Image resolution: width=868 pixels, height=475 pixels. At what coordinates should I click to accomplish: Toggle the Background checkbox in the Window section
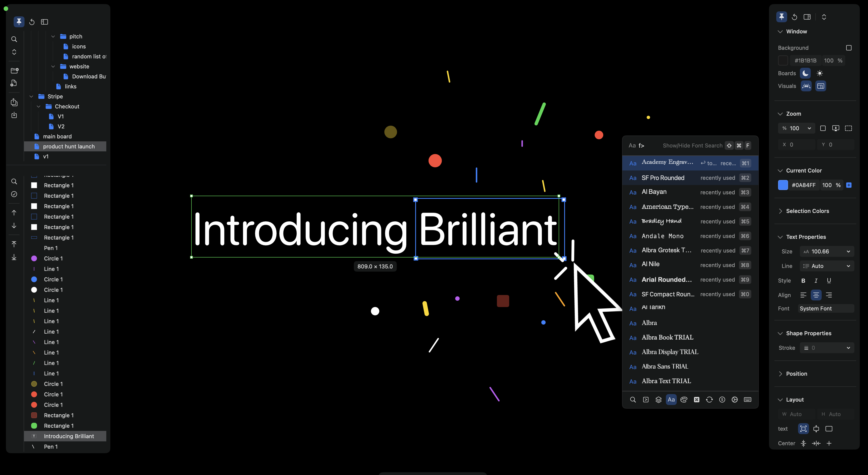point(849,48)
